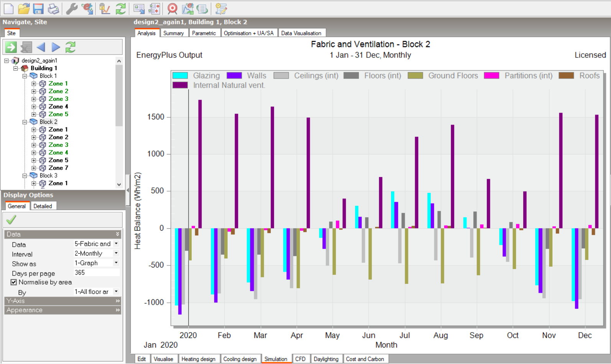The height and width of the screenshot is (364, 611).
Task: Click the Days per page field showing 365
Action: click(x=97, y=272)
